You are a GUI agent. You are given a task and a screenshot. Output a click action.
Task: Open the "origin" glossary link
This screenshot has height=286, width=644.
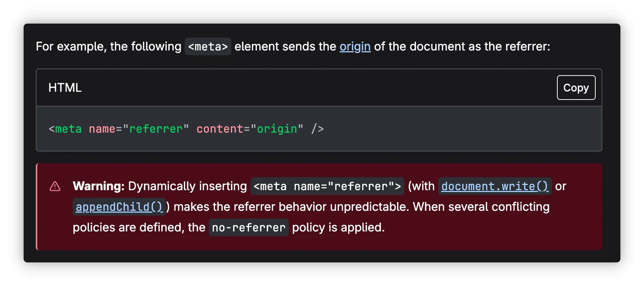[x=355, y=46]
